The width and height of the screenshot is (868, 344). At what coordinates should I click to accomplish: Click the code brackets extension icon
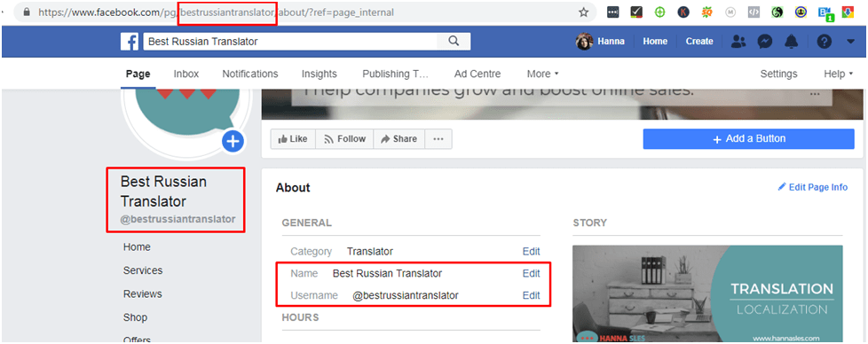click(x=754, y=12)
